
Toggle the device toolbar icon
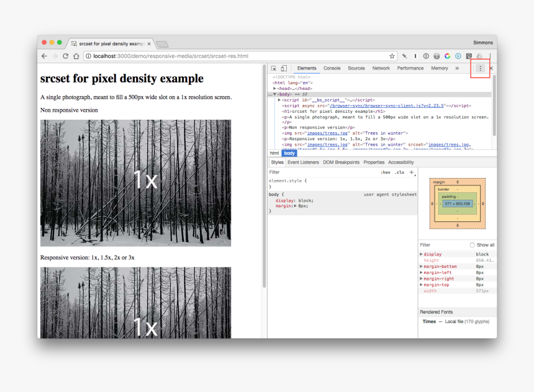tap(284, 68)
